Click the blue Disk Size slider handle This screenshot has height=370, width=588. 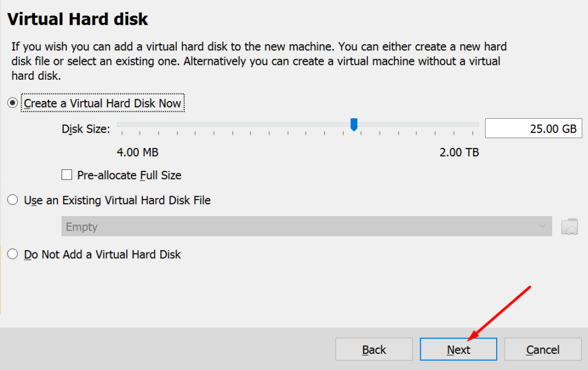click(x=354, y=124)
